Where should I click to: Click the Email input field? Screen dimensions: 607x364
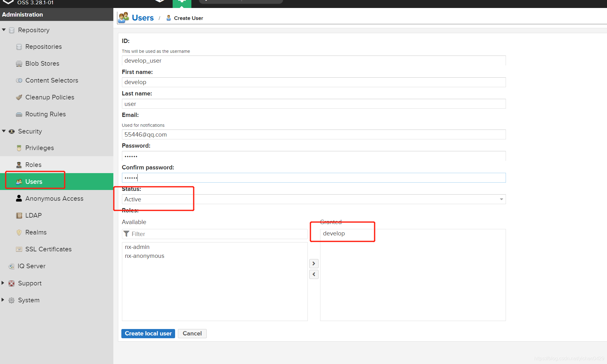pos(314,134)
